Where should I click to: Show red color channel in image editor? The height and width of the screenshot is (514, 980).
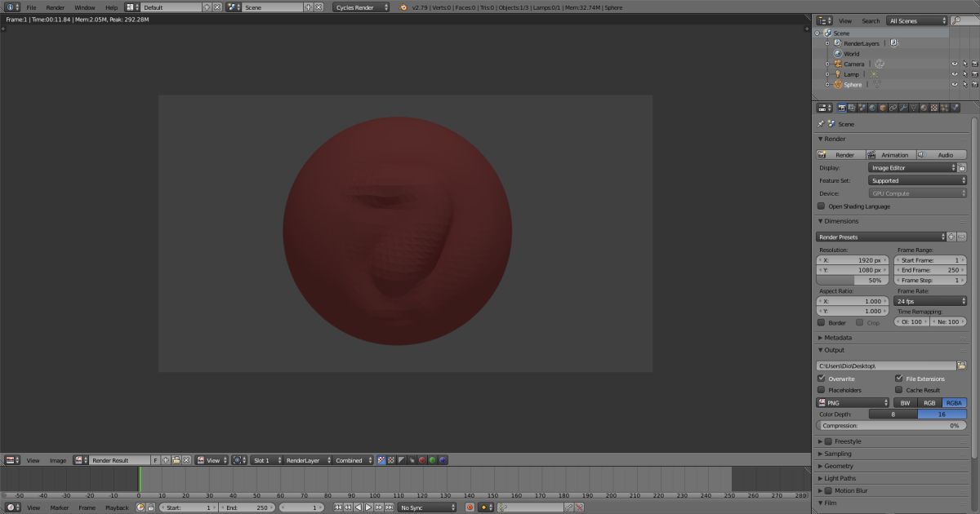pyautogui.click(x=422, y=460)
